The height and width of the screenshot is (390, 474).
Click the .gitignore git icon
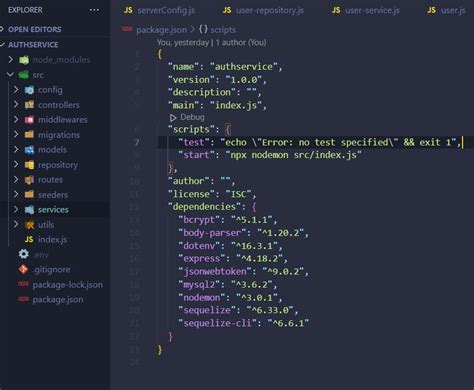pyautogui.click(x=24, y=269)
